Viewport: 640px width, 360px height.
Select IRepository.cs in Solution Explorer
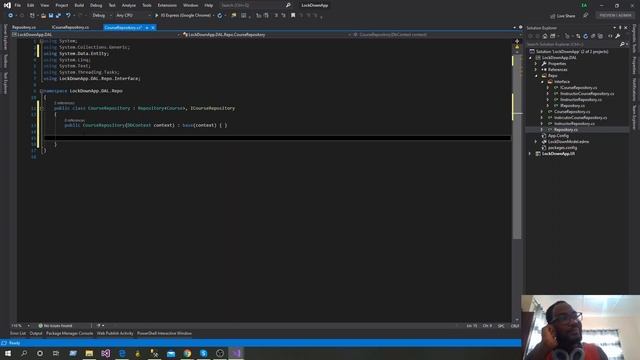click(x=572, y=106)
